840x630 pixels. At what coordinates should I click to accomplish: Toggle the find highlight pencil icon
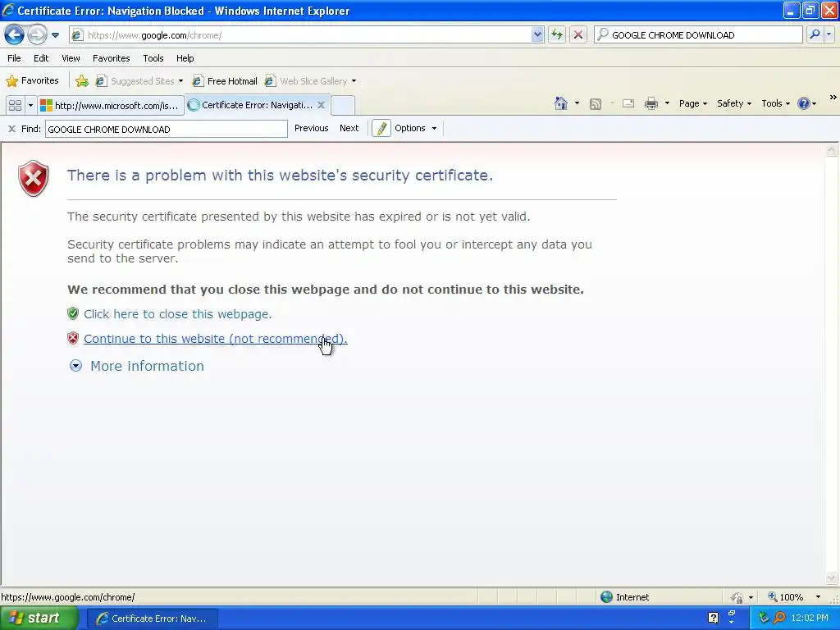point(381,129)
